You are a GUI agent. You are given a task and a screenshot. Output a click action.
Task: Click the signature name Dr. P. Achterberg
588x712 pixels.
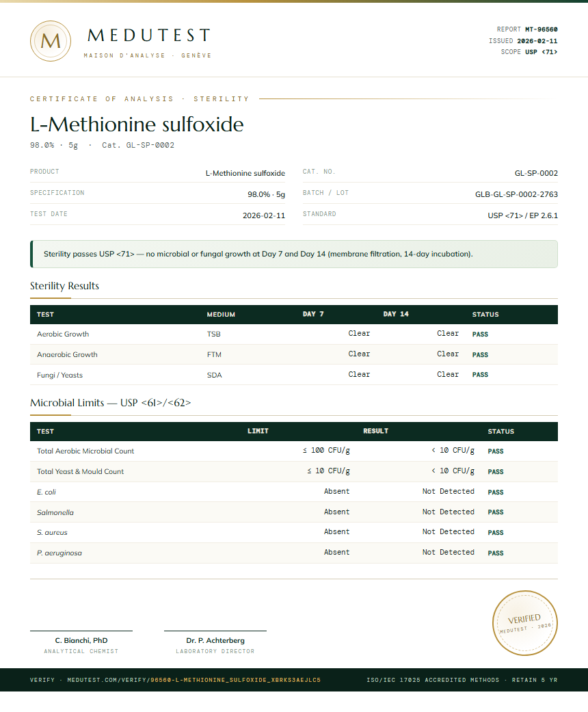(215, 641)
